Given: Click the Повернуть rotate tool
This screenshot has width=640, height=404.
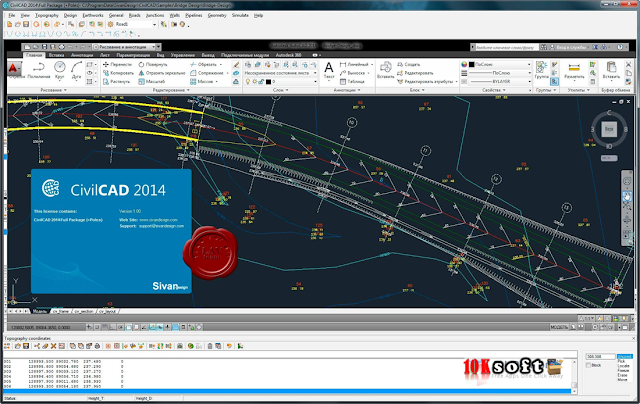Looking at the screenshot, I should click(x=153, y=64).
